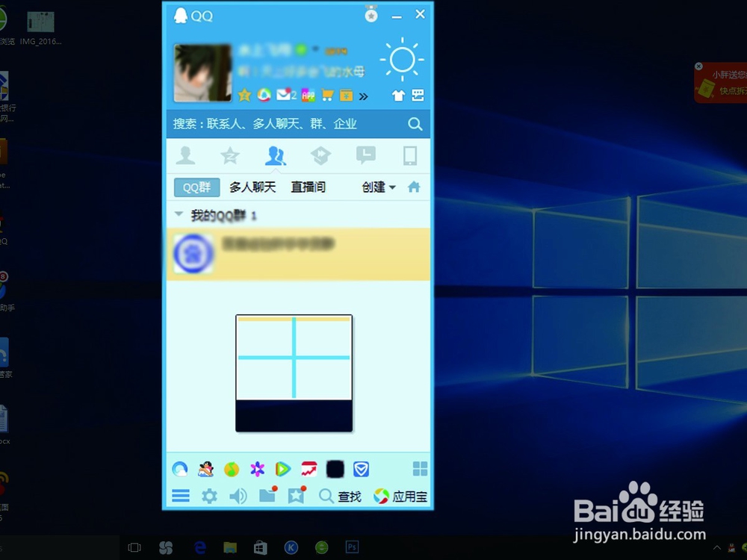The image size is (747, 560).
Task: Open Photoshop from the taskbar
Action: [352, 547]
